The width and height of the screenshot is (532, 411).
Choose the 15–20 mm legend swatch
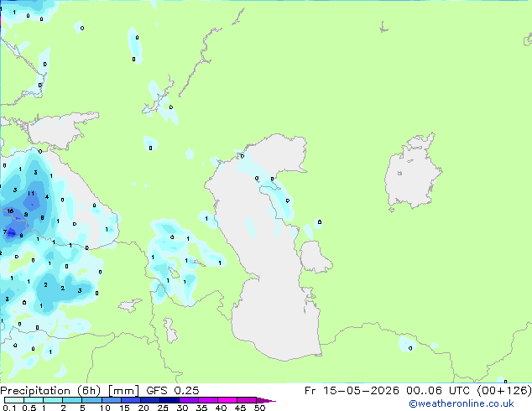tap(131, 400)
